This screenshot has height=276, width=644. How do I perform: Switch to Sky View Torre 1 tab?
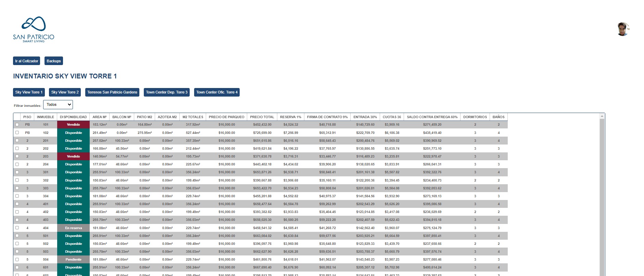tap(29, 92)
